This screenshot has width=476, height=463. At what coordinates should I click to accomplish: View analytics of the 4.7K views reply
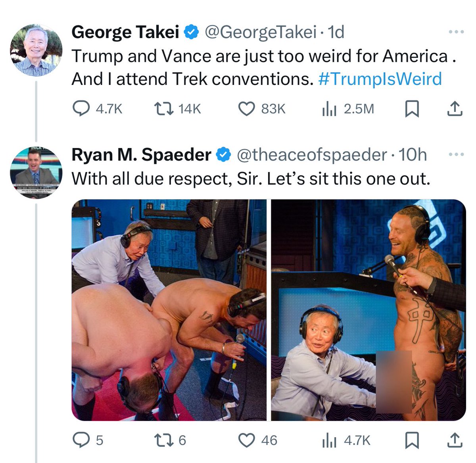tap(329, 440)
